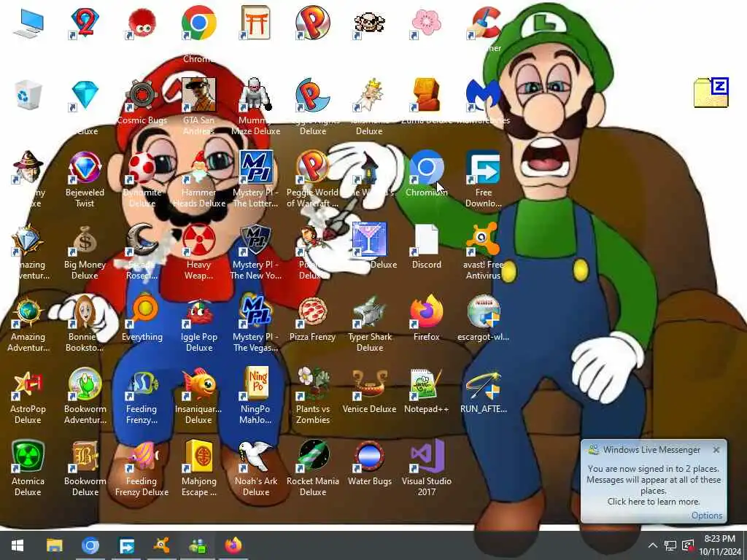Open the escargot-wl installer icon

pos(483,311)
